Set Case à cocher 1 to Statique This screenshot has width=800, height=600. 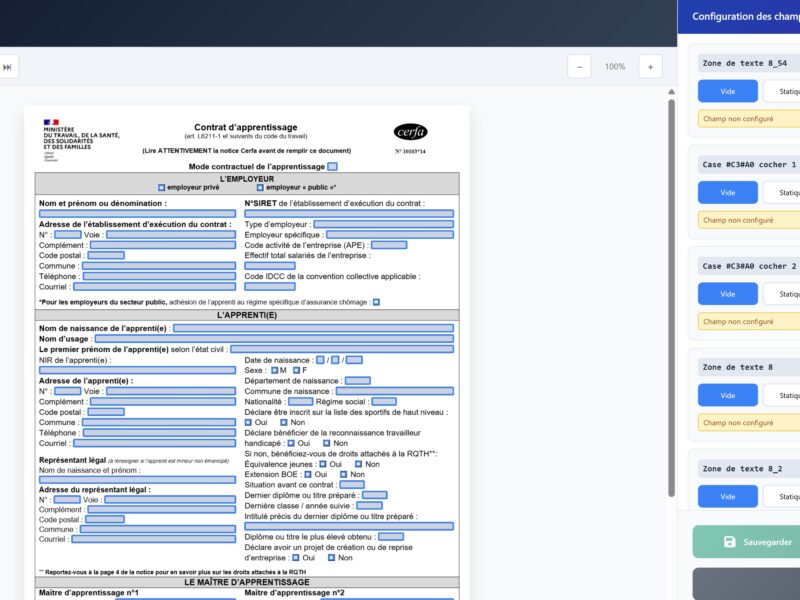click(x=785, y=192)
